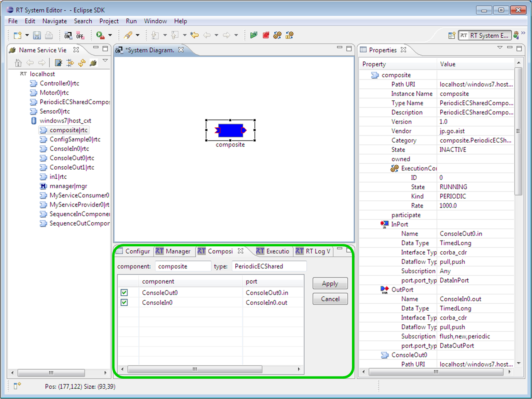532x399 pixels.
Task: Open the pen-shaped toolbar icon's dropdown arrow
Action: tap(138, 35)
